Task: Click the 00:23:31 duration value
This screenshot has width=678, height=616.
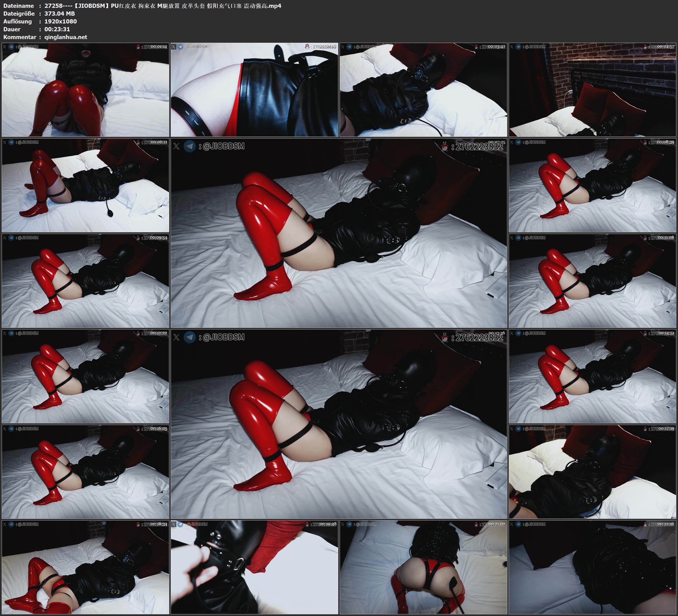Action: pos(57,29)
